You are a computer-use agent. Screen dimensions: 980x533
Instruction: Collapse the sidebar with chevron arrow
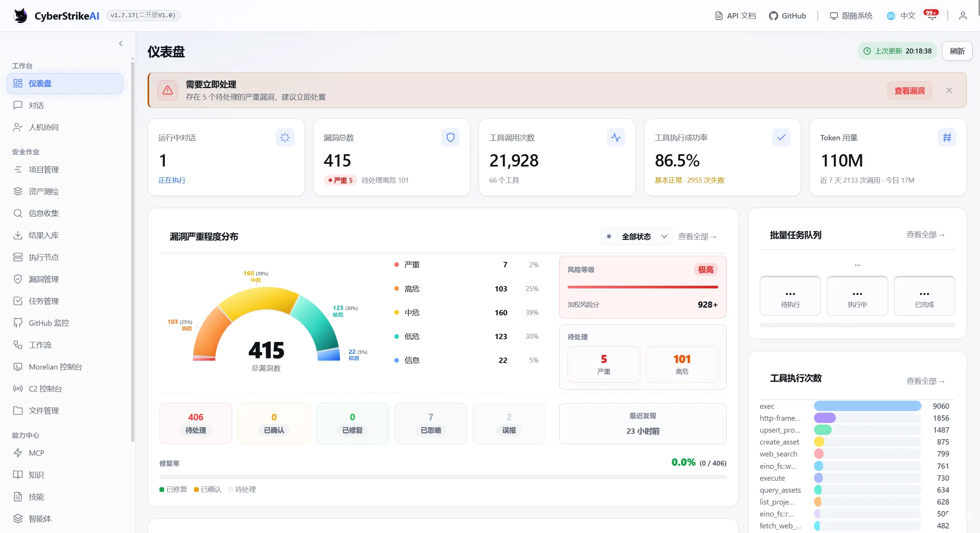[121, 43]
